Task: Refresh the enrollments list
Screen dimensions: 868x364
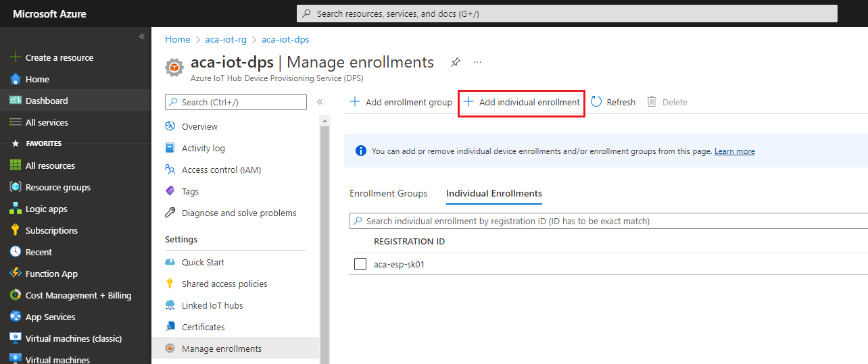Action: [613, 102]
